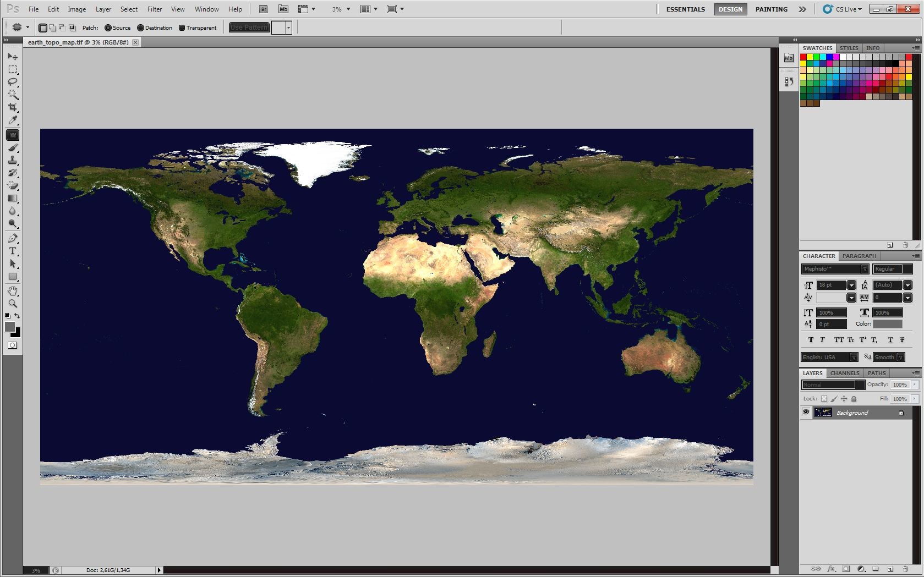The width and height of the screenshot is (924, 577).
Task: Enable the Transparent patch option
Action: coord(182,28)
